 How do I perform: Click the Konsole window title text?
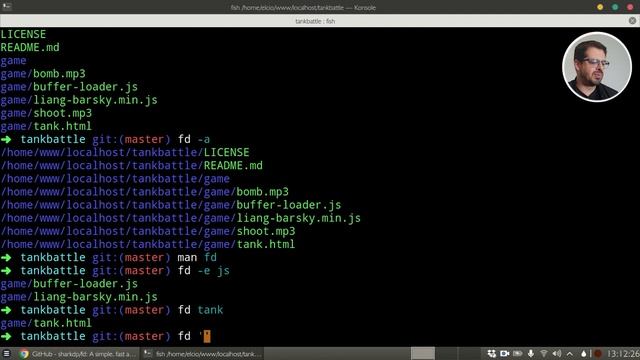(303, 7)
